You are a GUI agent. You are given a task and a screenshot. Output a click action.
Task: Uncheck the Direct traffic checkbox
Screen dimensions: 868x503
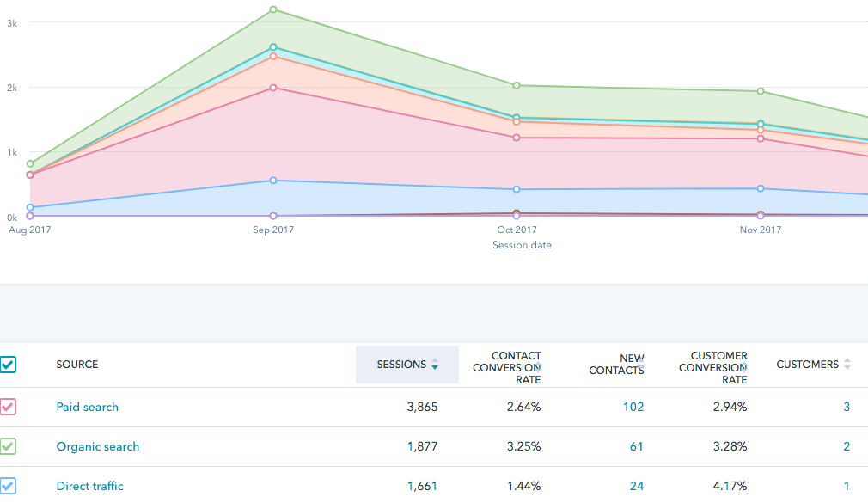click(x=8, y=486)
